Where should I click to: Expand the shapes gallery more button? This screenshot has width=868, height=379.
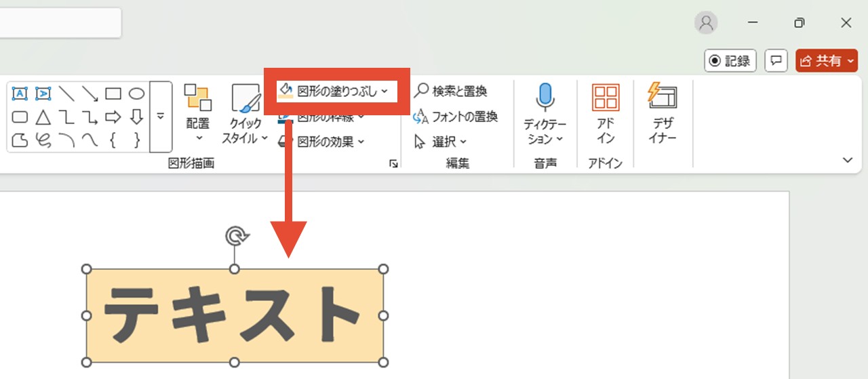[x=161, y=117]
